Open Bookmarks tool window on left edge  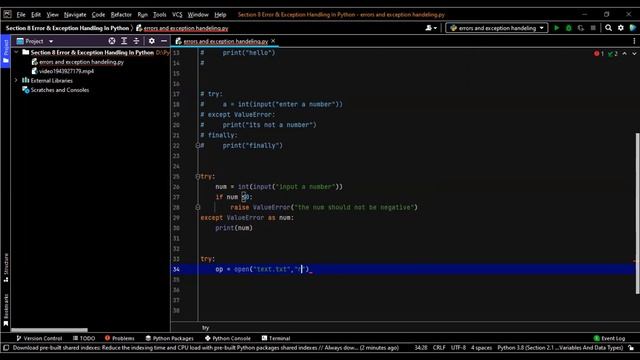[x=5, y=310]
